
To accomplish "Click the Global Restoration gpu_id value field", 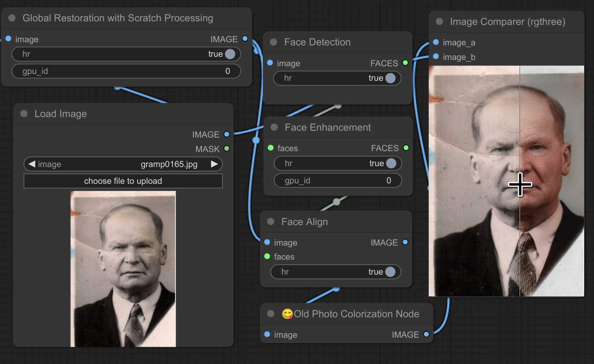I will click(126, 71).
